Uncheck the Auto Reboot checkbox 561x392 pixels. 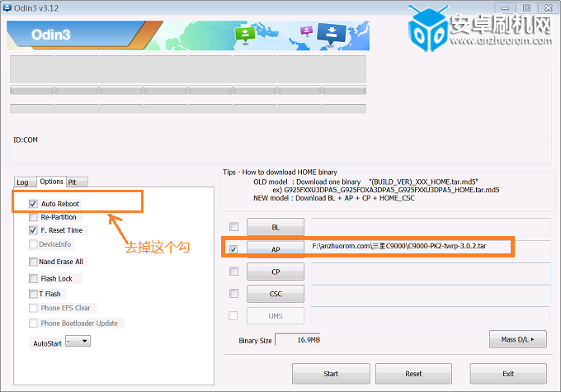pos(33,204)
